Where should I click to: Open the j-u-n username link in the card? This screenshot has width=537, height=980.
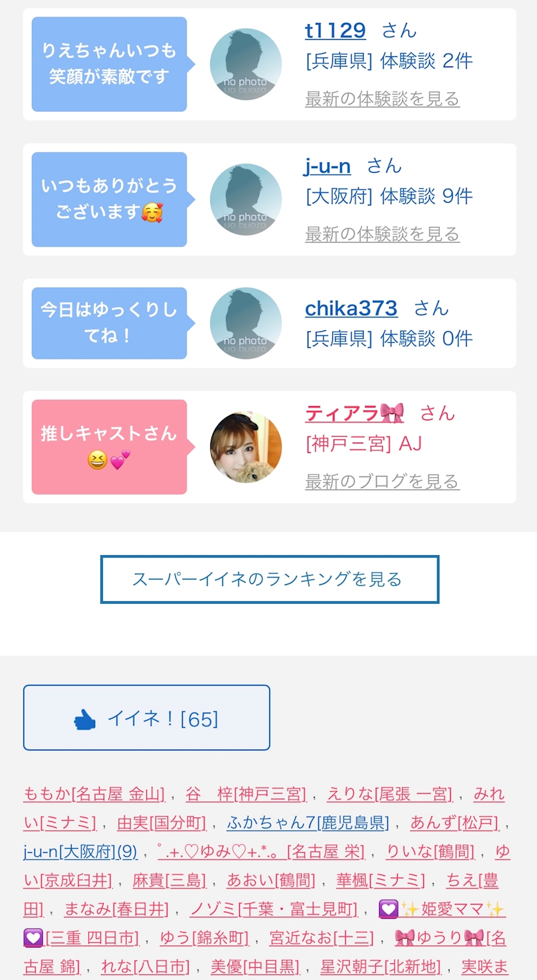[x=327, y=166]
